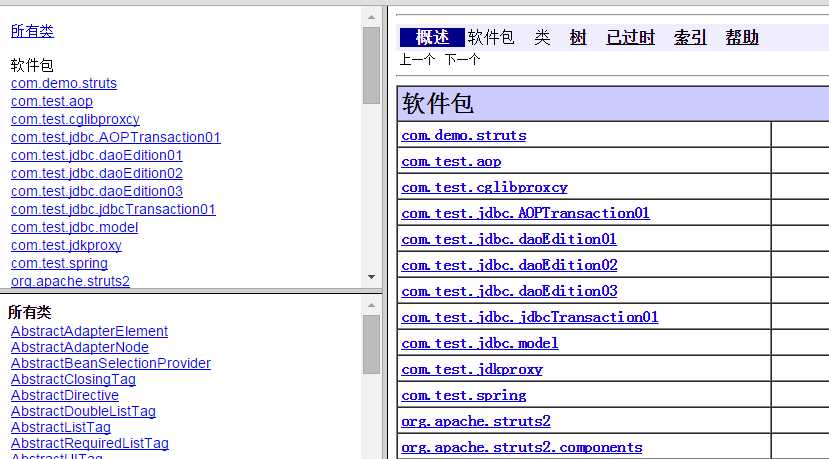Click the all-classes frame scrollbar thumb
Viewport: 829px width, 459px height.
pyautogui.click(x=372, y=345)
